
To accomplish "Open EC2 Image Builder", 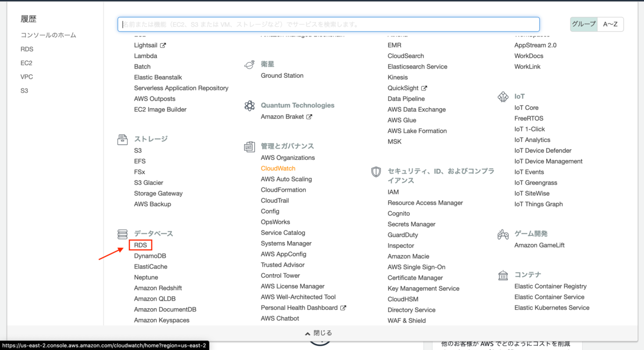I will [x=160, y=110].
